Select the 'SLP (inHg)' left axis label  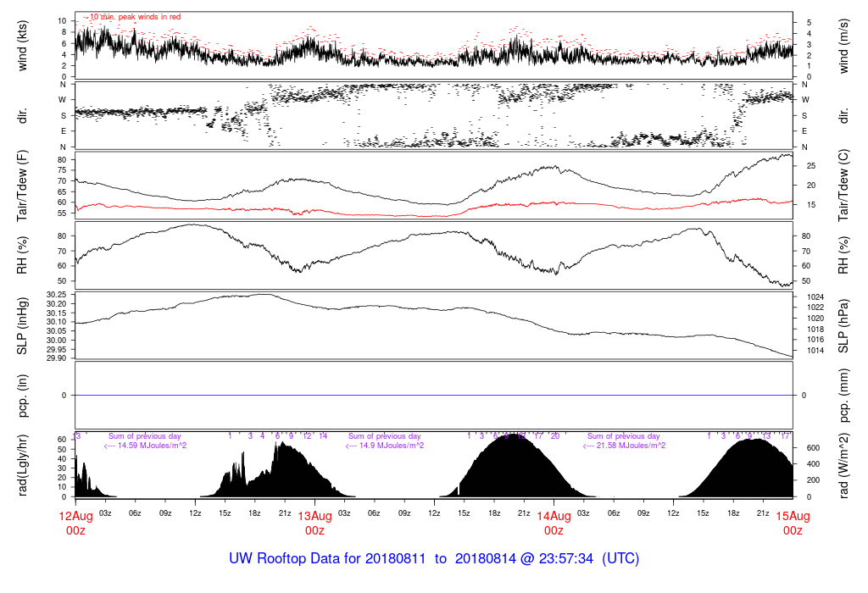pos(23,326)
